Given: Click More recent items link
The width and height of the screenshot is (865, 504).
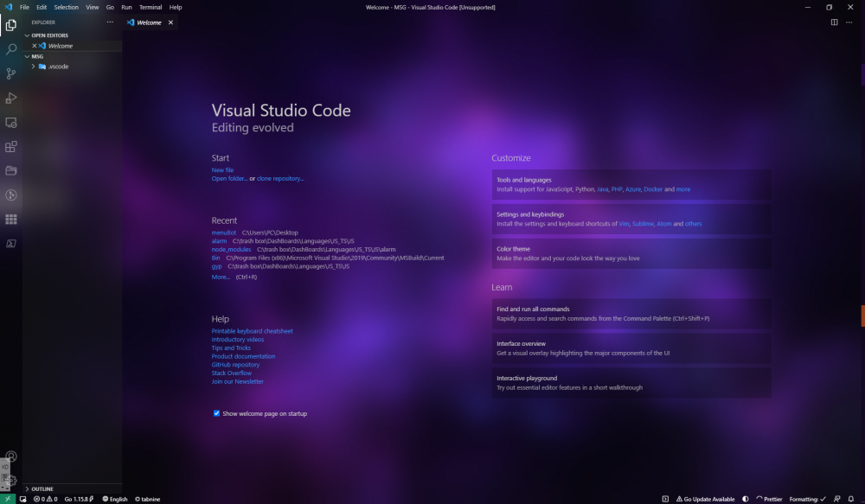Looking at the screenshot, I should [221, 277].
